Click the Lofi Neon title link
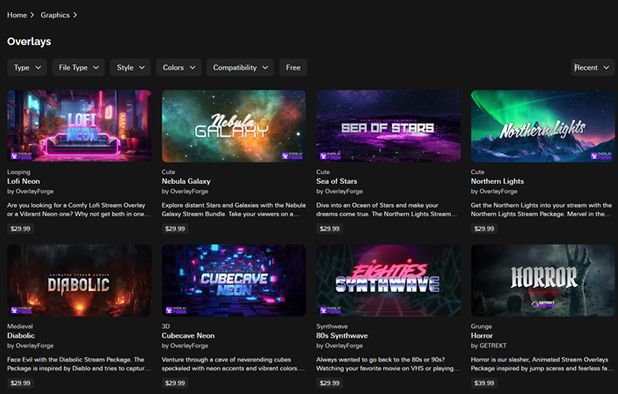The image size is (618, 394). pyautogui.click(x=24, y=181)
